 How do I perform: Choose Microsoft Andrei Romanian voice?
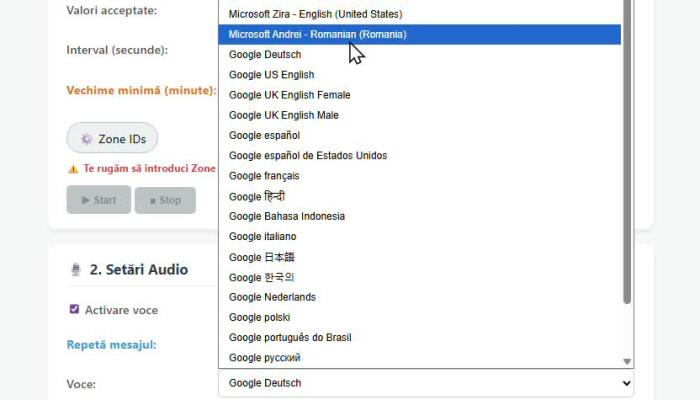[420, 34]
